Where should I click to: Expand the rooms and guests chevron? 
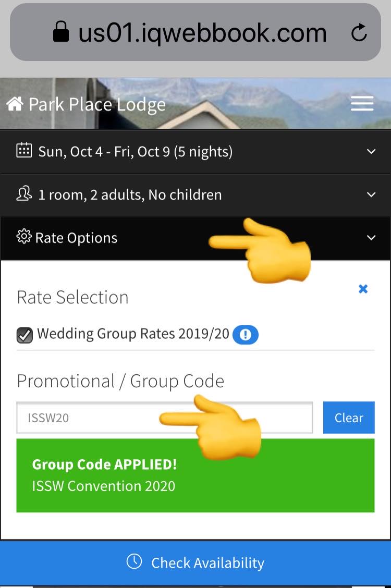click(x=371, y=194)
